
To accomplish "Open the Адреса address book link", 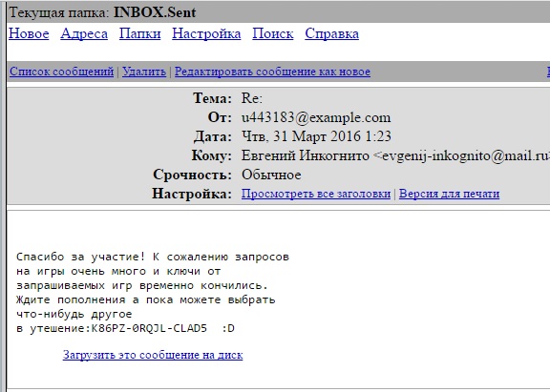I will pyautogui.click(x=84, y=34).
